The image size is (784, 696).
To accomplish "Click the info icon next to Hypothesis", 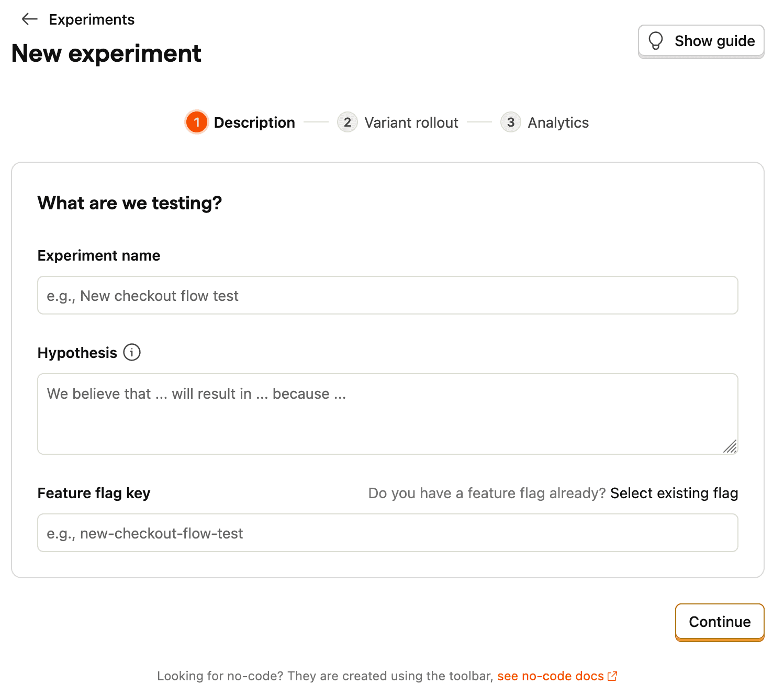I will pos(132,353).
